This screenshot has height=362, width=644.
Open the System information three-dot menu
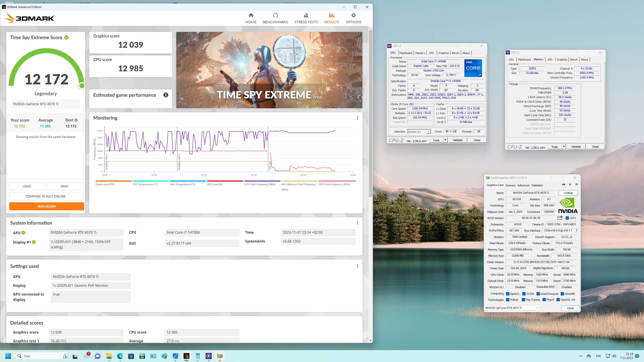pyautogui.click(x=358, y=223)
